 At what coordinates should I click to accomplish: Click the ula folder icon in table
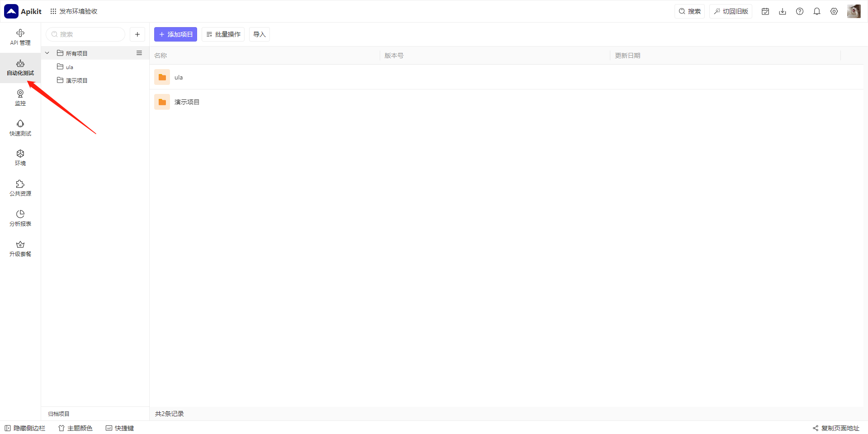tap(162, 77)
